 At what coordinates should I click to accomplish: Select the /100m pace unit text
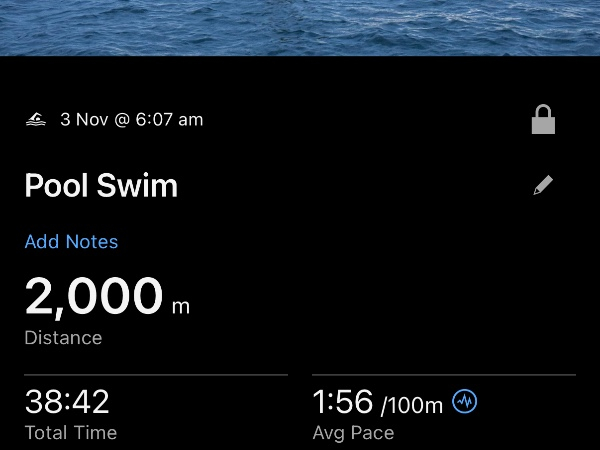click(411, 405)
